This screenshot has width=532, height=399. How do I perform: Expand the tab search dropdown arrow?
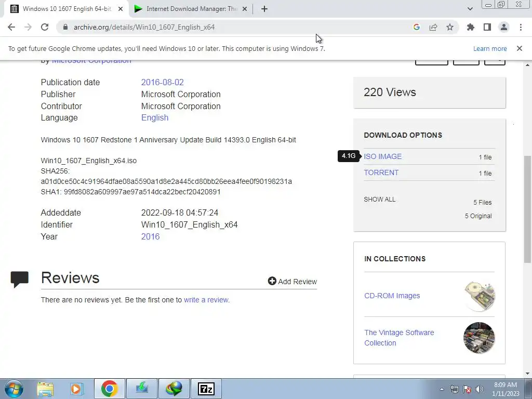click(x=470, y=9)
